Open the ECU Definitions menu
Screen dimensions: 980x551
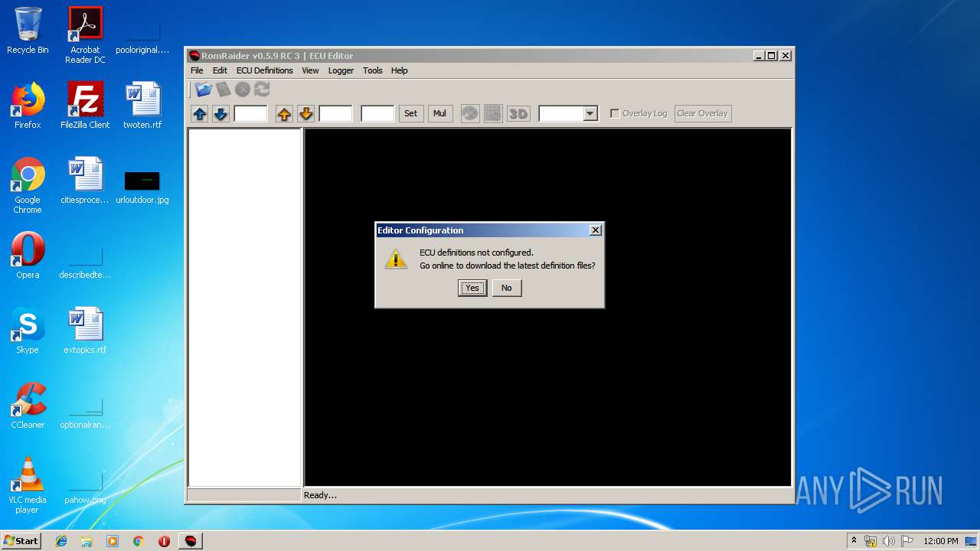[264, 70]
